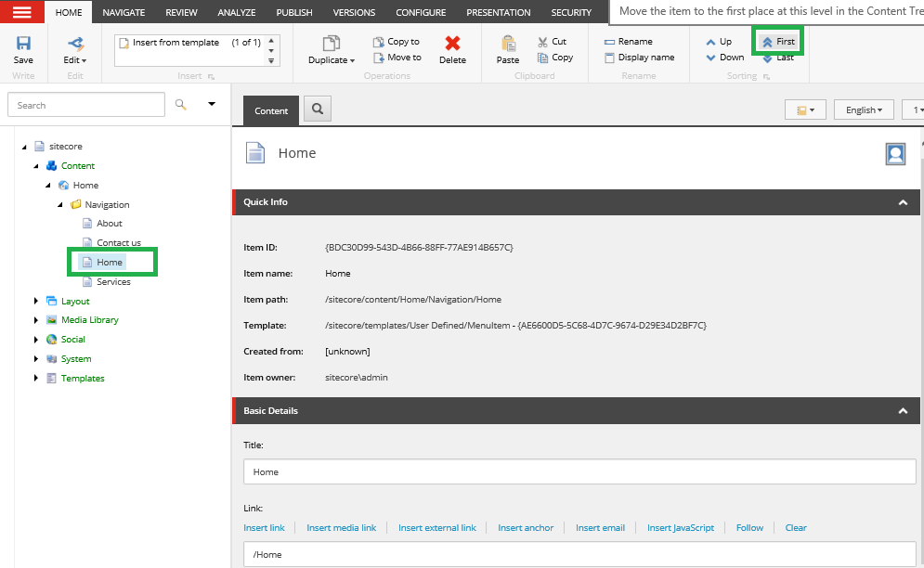Paste from the clipboard
The image size is (924, 568).
[x=507, y=48]
